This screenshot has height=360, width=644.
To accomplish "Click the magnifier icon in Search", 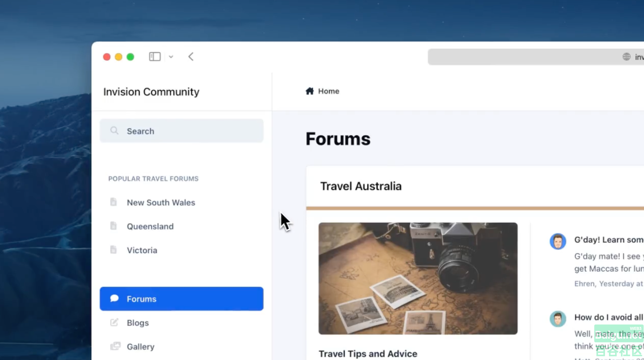I will pos(114,130).
